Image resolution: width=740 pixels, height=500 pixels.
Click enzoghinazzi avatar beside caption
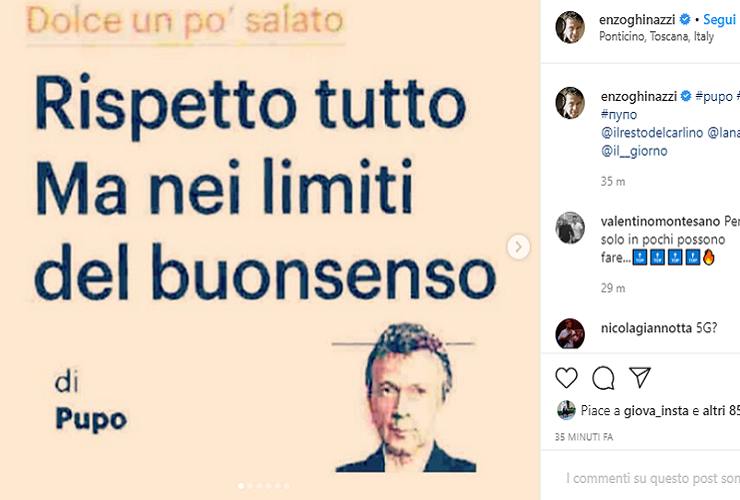(x=570, y=102)
